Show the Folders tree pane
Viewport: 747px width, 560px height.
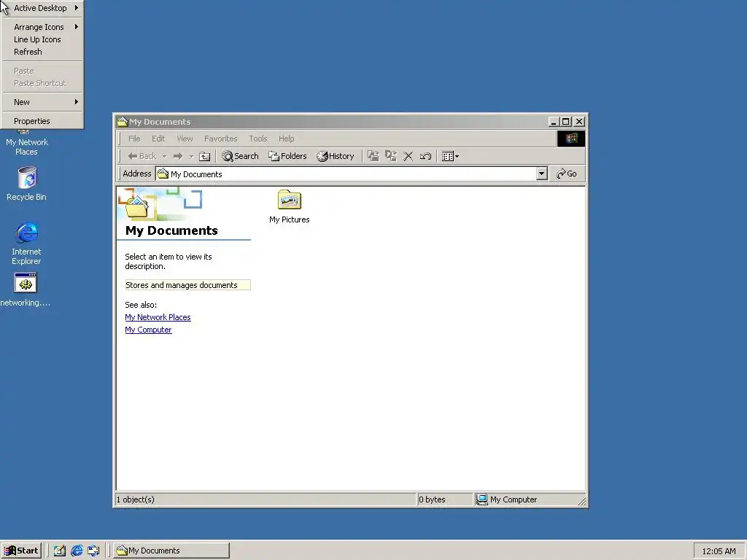click(287, 156)
